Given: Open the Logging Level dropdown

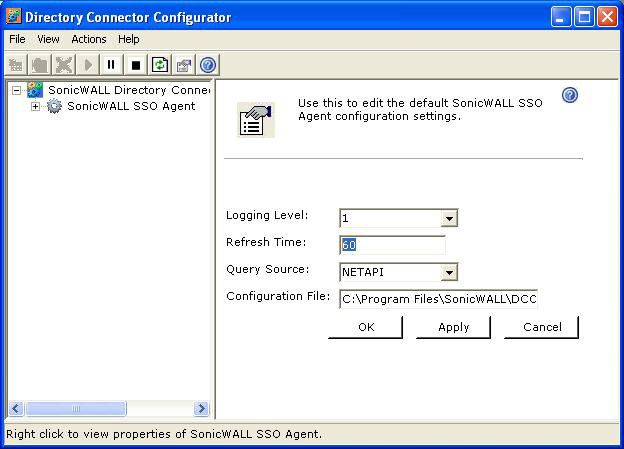Looking at the screenshot, I should click(449, 218).
